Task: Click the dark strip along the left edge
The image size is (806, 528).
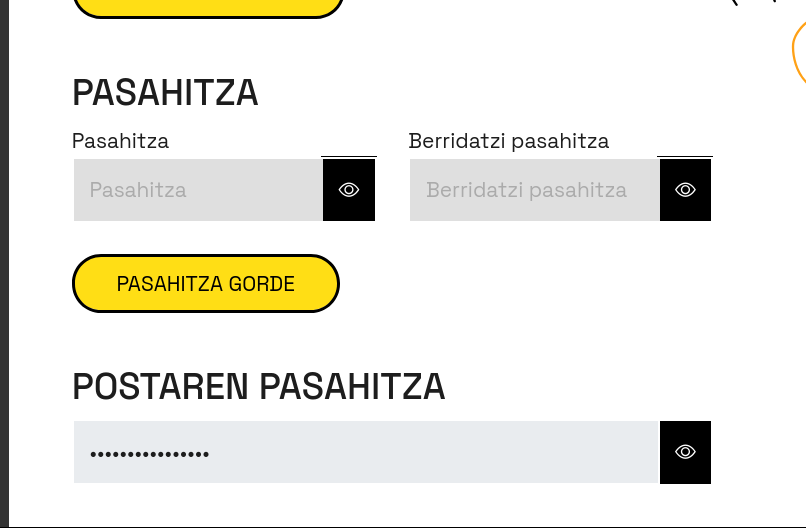Action: pyautogui.click(x=4, y=260)
